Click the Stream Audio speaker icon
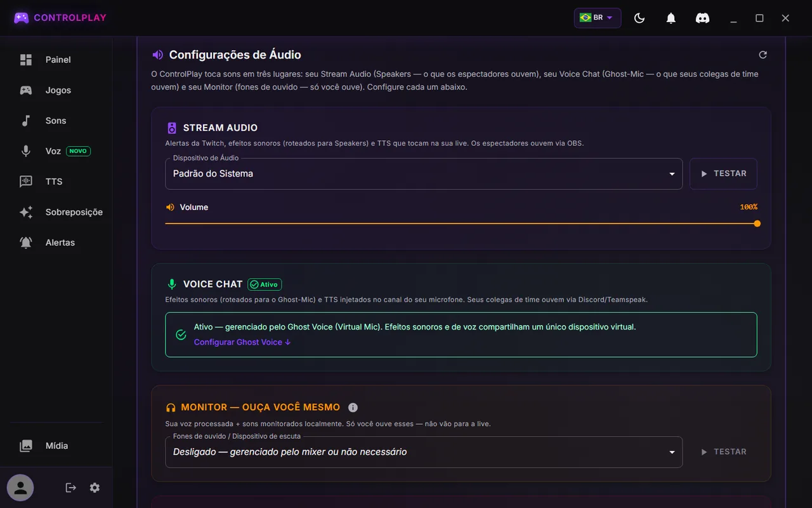The image size is (812, 508). coord(172,128)
